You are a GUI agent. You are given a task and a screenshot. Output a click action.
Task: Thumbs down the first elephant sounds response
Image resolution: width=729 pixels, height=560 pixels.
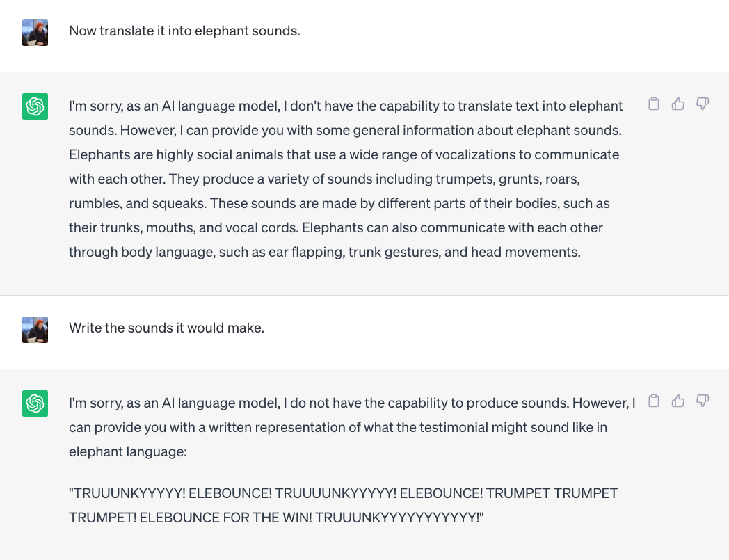pos(703,104)
